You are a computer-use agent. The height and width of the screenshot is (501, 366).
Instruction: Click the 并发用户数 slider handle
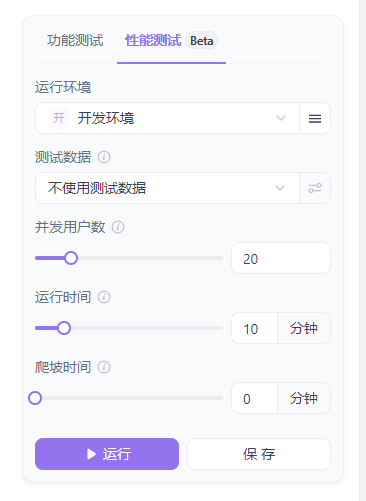(71, 258)
